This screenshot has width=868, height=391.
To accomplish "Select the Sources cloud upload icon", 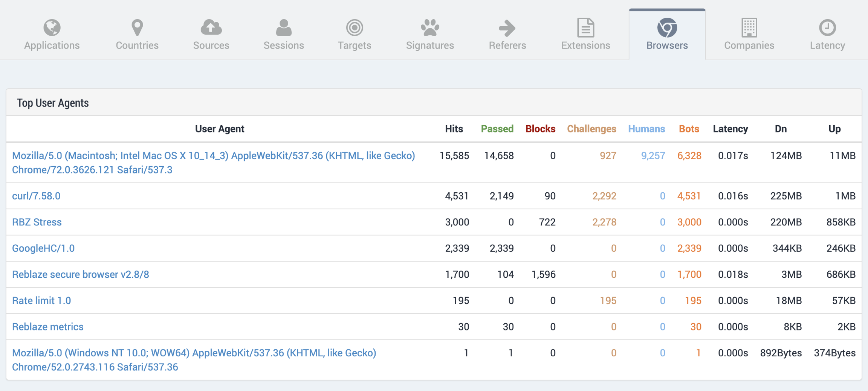I will pos(211,27).
